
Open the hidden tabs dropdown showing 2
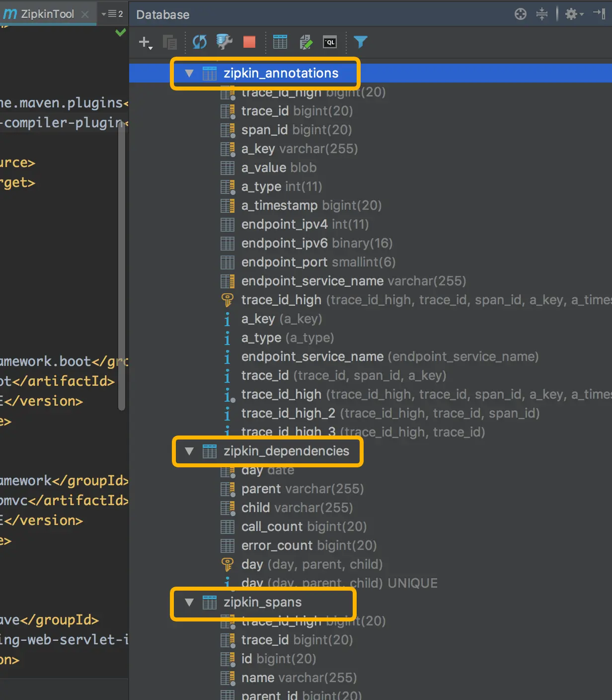click(x=112, y=14)
